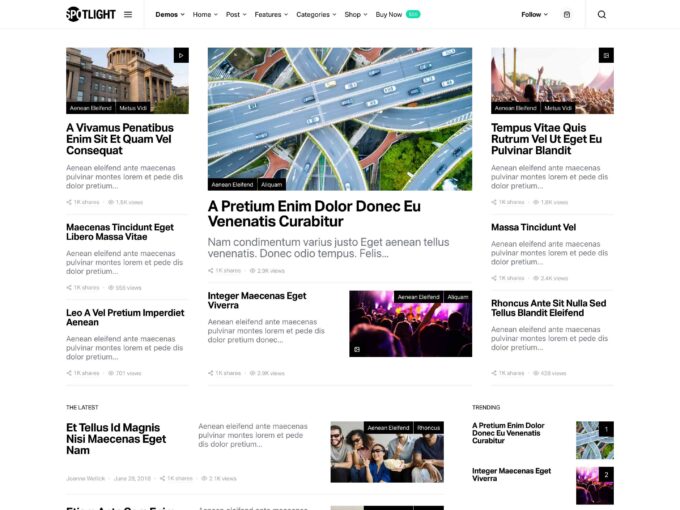Viewport: 680px width, 510px height.
Task: Click the Buy Now menu item
Action: coord(389,14)
